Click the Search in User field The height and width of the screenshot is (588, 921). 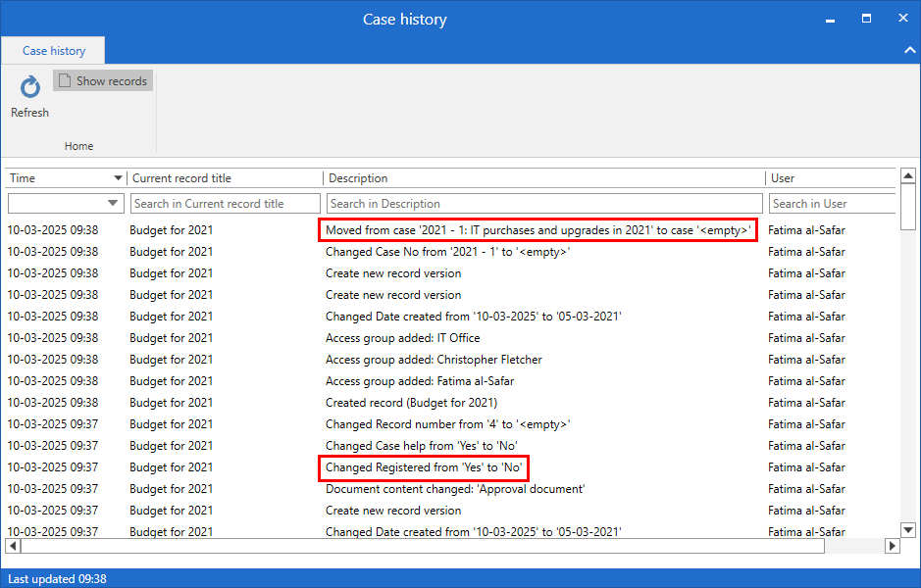[831, 204]
